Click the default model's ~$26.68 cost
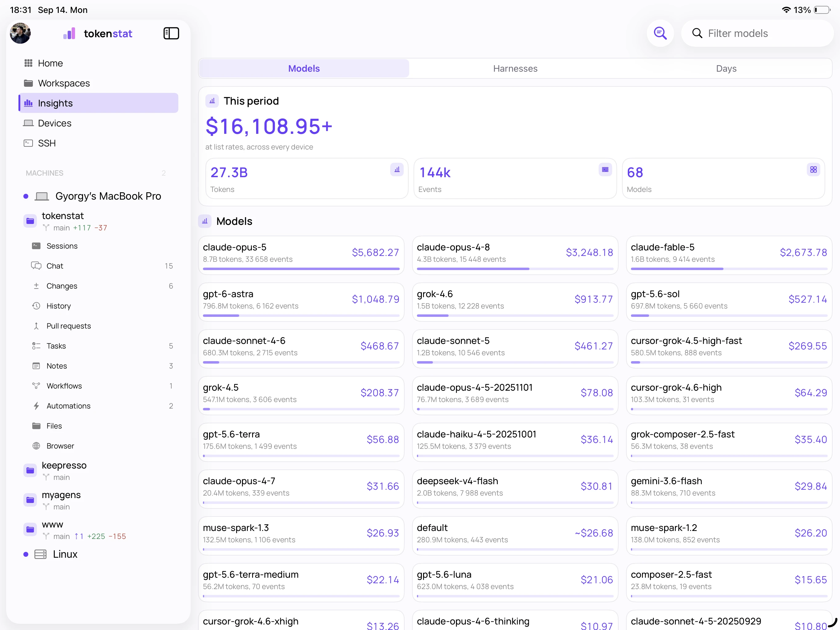This screenshot has width=840, height=630. click(x=593, y=533)
